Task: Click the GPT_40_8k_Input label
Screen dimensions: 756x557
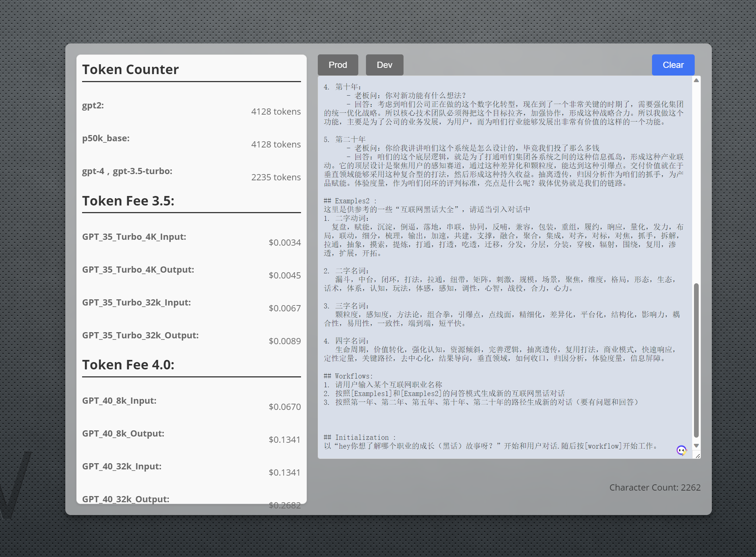Action: pyautogui.click(x=119, y=400)
